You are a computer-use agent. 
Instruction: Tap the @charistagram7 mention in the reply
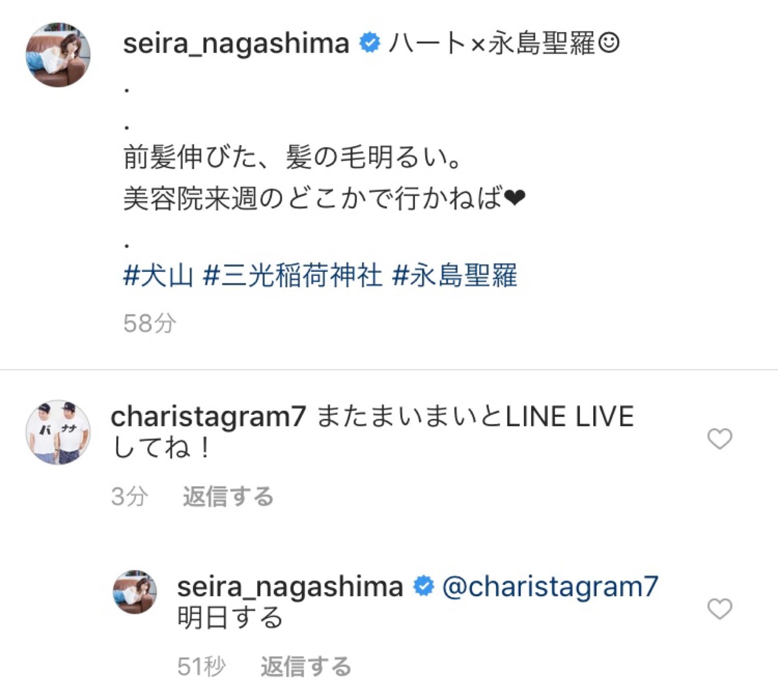click(x=550, y=587)
